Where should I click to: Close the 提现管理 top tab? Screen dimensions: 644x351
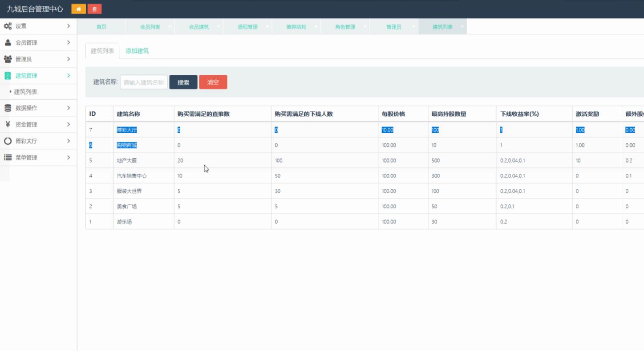267,26
